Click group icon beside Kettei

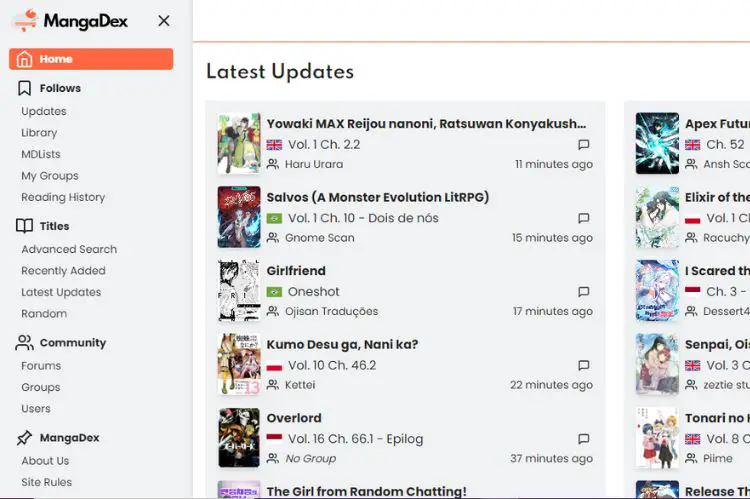273,385
